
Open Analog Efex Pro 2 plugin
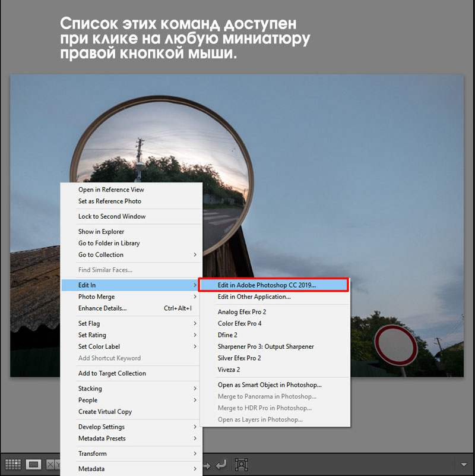(275, 312)
